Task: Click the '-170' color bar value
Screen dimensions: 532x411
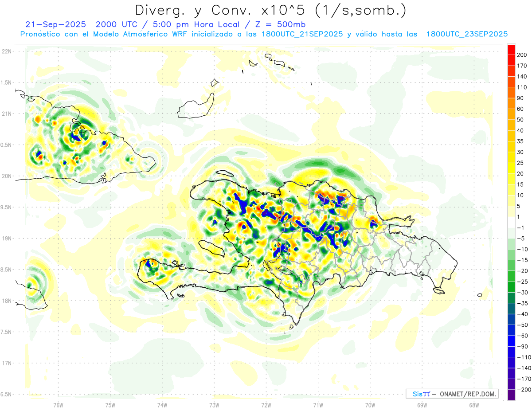Action: 524,379
